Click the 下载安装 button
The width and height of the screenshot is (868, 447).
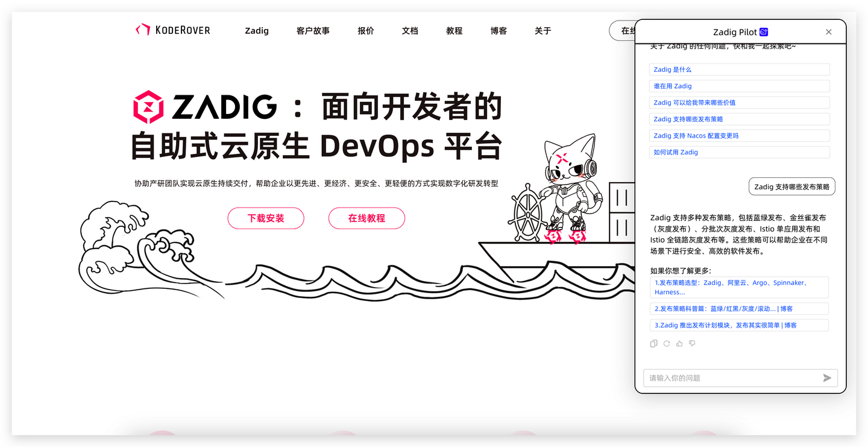coord(266,218)
